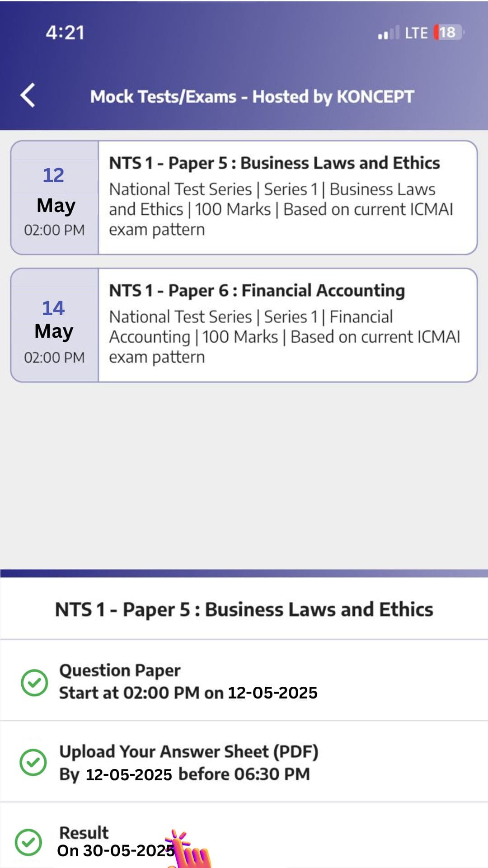The width and height of the screenshot is (488, 868).
Task: Tap the Paper 6 Financial Accounting description text
Action: [x=284, y=337]
